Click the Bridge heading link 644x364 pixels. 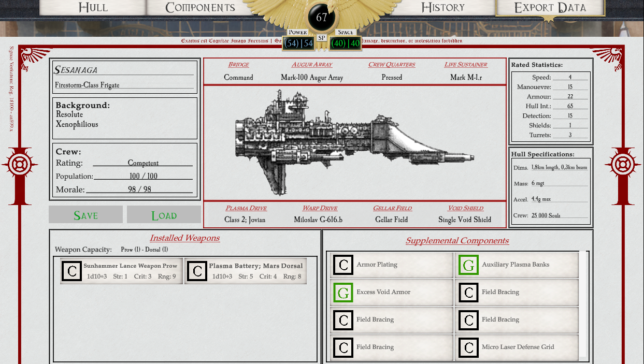238,65
